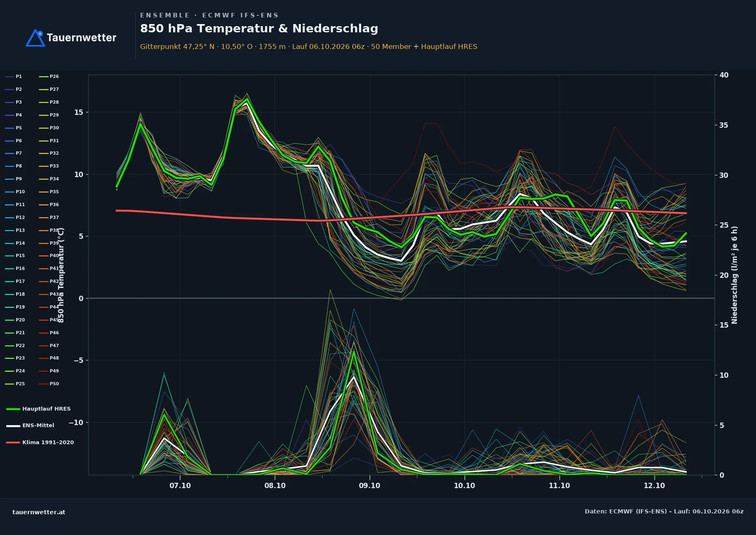Click the 12.10 date axis label
Image resolution: width=756 pixels, height=535 pixels.
pos(654,486)
